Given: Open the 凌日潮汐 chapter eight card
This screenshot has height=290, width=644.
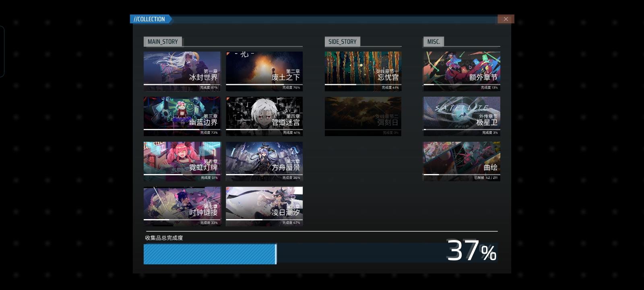Looking at the screenshot, I should click(264, 207).
